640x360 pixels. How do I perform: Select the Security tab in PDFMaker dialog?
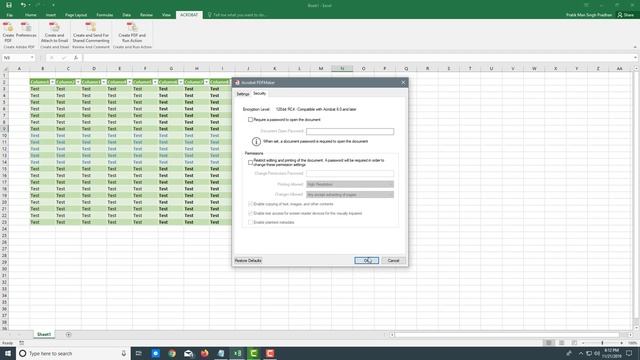point(259,93)
